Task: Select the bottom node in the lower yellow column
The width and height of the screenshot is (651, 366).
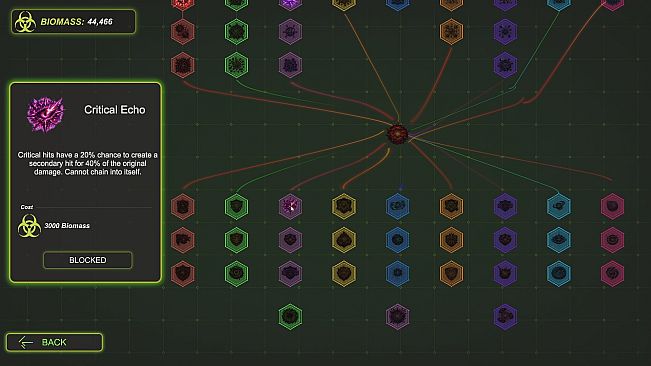Action: (344, 273)
